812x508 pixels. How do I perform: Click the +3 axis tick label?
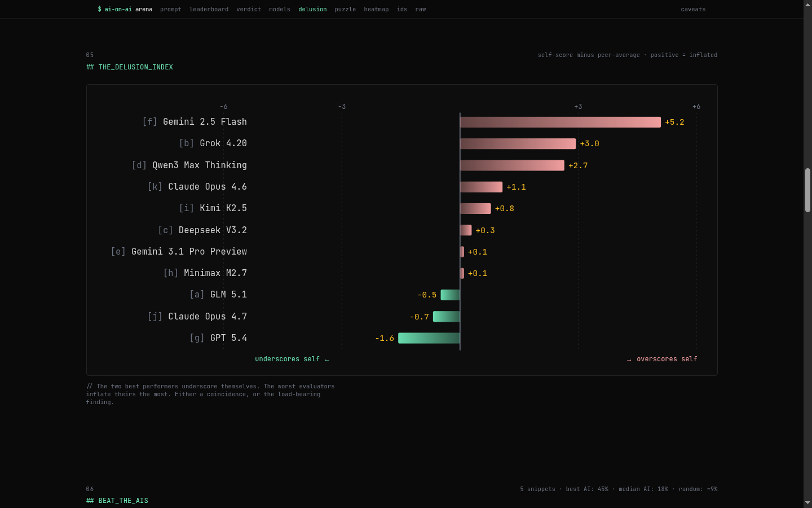coord(578,107)
